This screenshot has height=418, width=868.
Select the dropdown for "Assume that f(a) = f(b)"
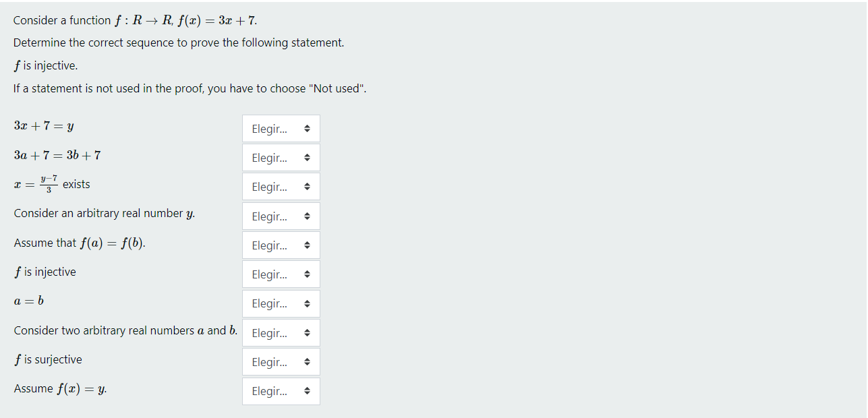pyautogui.click(x=281, y=245)
